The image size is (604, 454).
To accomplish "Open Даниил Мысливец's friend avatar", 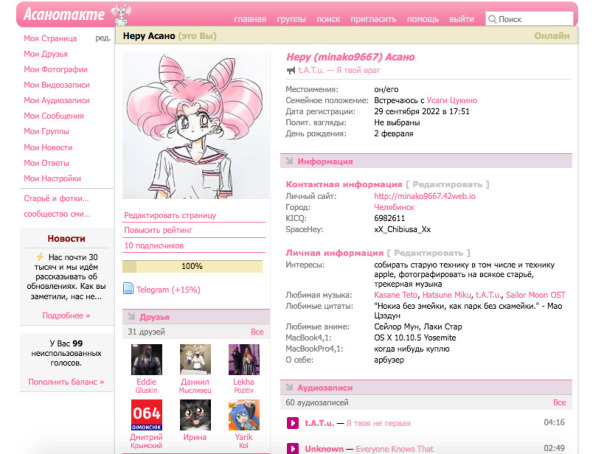I will (x=195, y=359).
